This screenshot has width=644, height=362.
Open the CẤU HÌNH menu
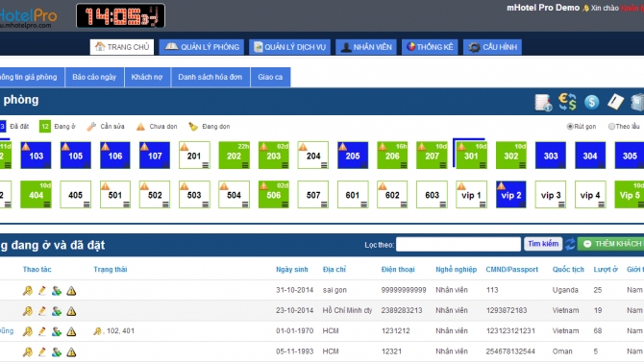pos(493,47)
